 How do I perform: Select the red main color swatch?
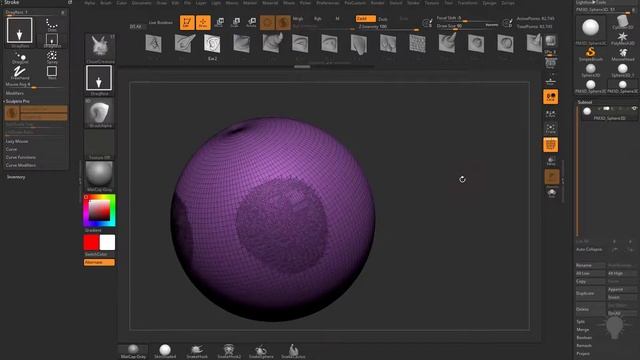tap(91, 242)
